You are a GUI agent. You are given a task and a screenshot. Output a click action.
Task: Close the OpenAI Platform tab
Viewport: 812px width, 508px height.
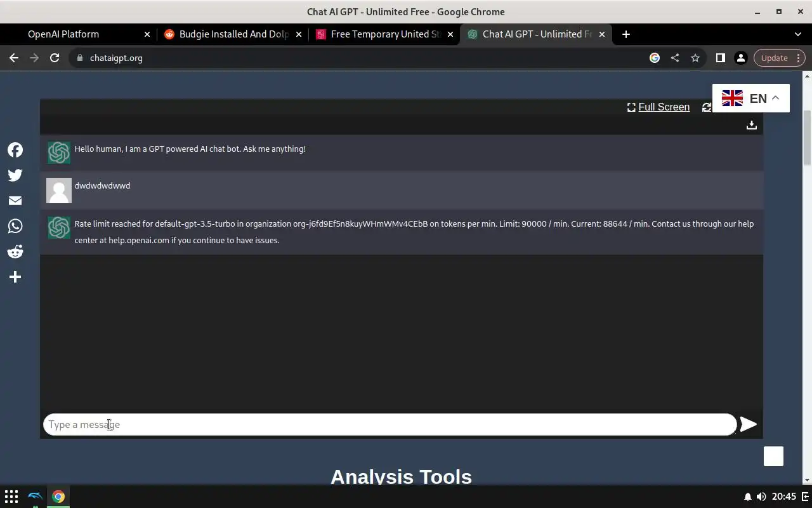point(147,34)
